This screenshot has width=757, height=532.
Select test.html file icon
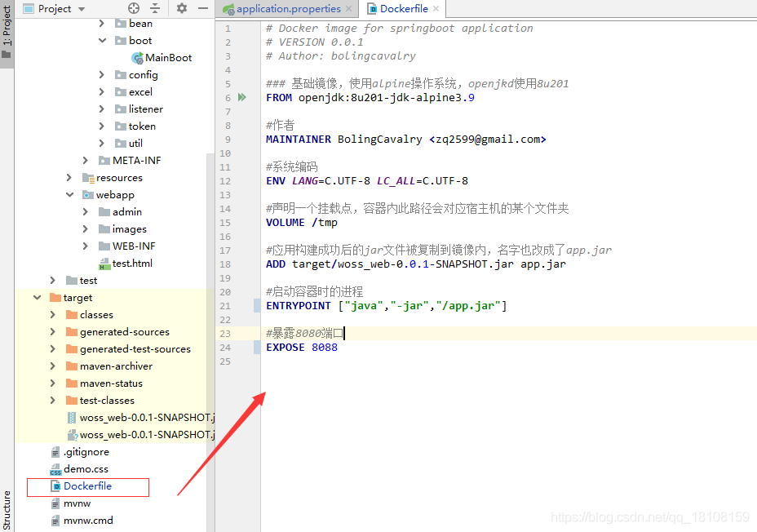(x=104, y=264)
